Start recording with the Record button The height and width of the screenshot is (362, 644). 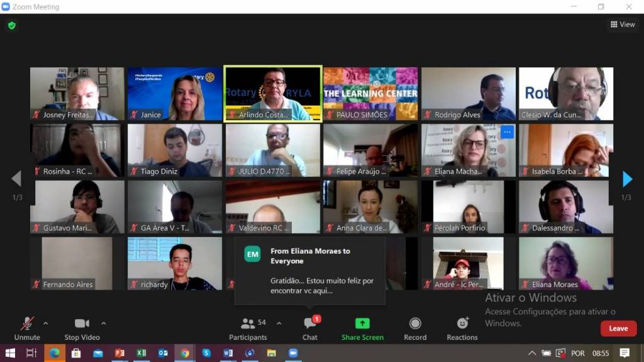(x=415, y=328)
